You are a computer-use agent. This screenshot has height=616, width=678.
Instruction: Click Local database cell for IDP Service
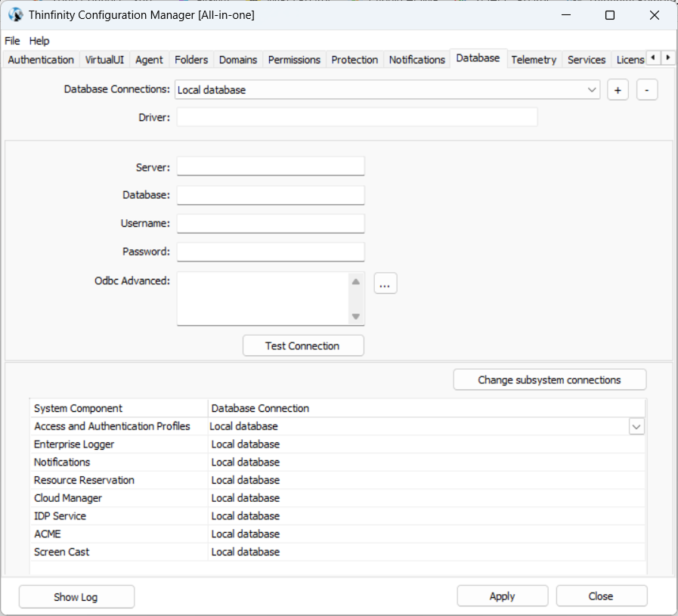426,516
